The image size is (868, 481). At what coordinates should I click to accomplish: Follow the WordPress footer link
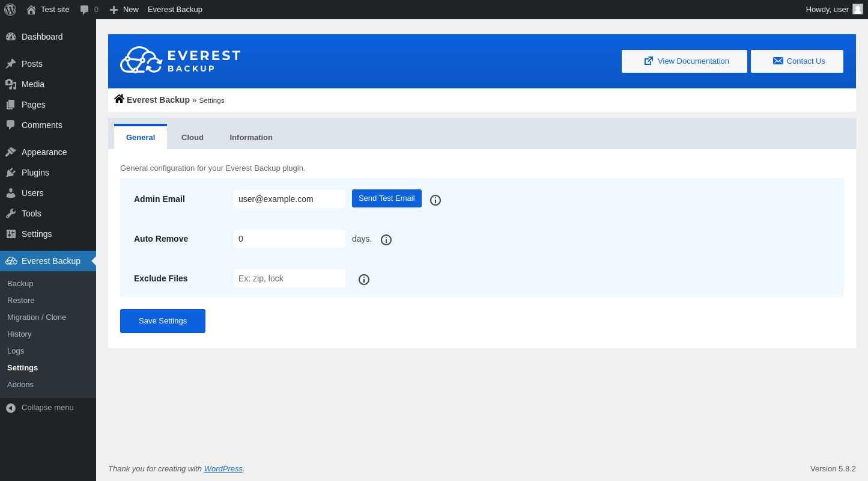[x=223, y=468]
